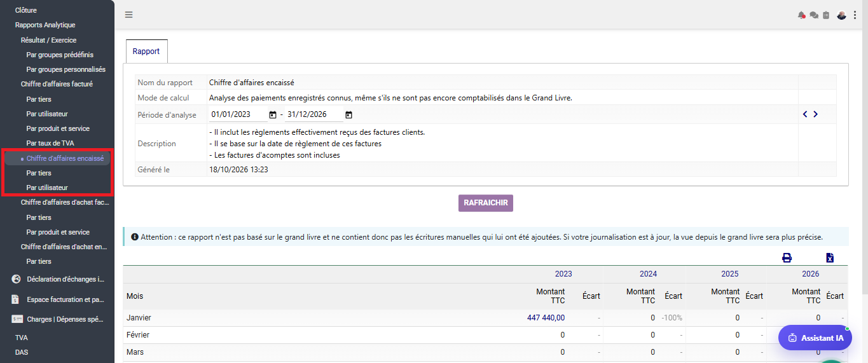Open Par tiers under Chiffre d'affaires d'achat fac...
The width and height of the screenshot is (868, 363).
(x=39, y=217)
